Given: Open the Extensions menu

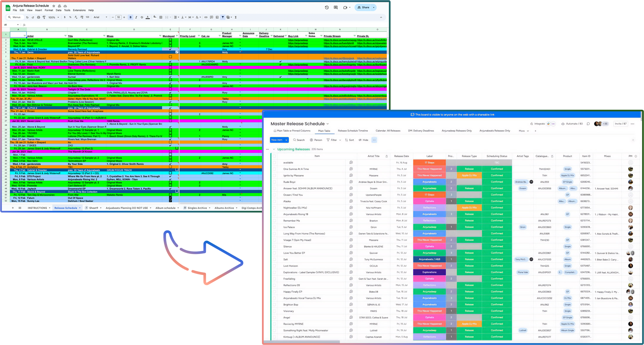Looking at the screenshot, I should coord(79,10).
